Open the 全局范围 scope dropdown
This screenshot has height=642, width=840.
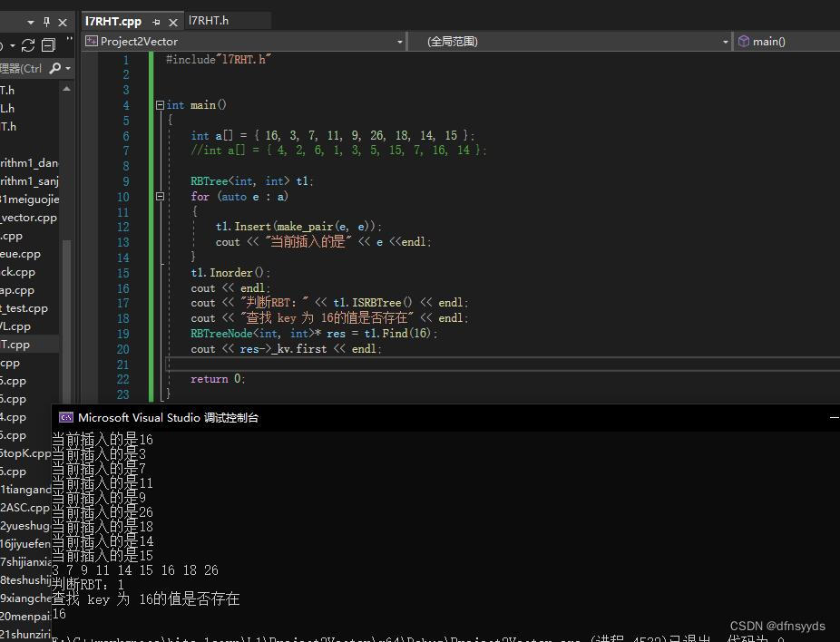click(725, 42)
